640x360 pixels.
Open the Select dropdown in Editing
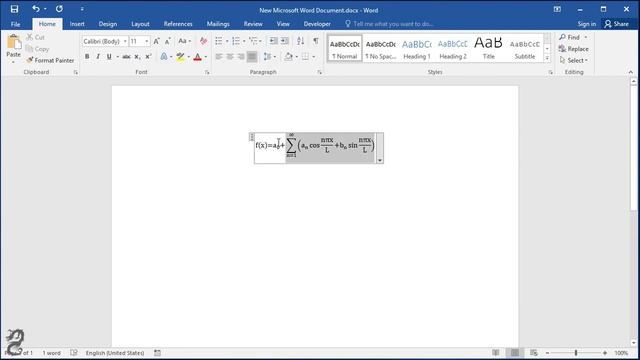[574, 60]
